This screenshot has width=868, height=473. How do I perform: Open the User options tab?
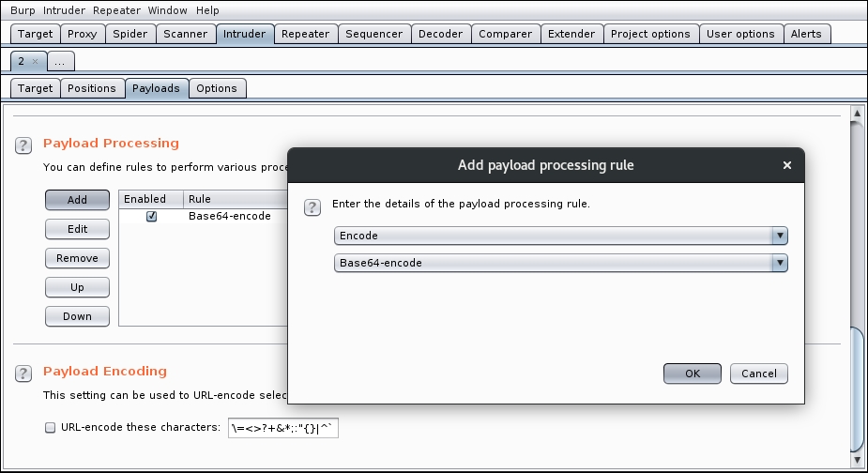740,34
